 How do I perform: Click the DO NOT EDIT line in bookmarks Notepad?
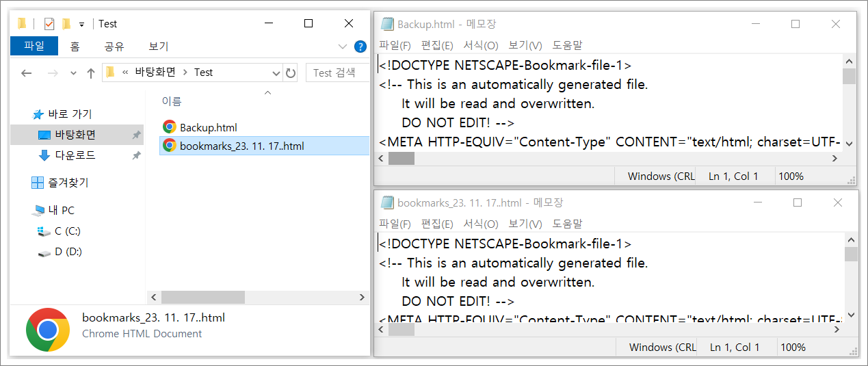458,301
